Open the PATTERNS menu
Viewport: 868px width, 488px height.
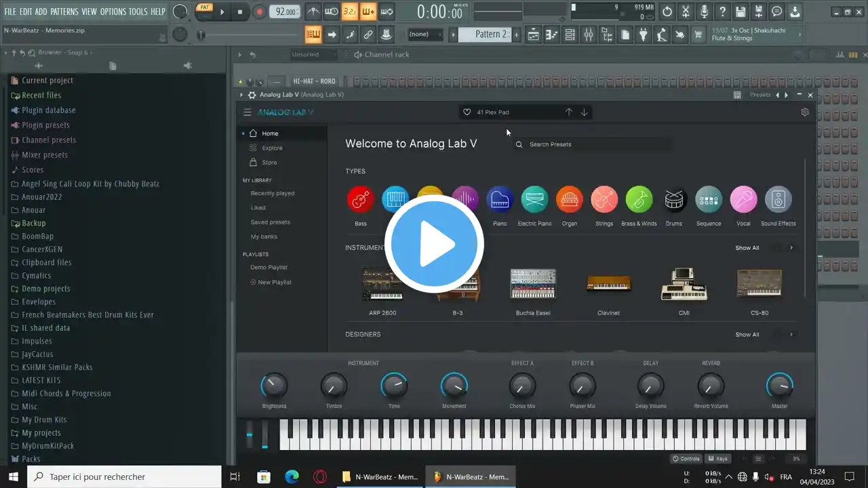click(64, 12)
